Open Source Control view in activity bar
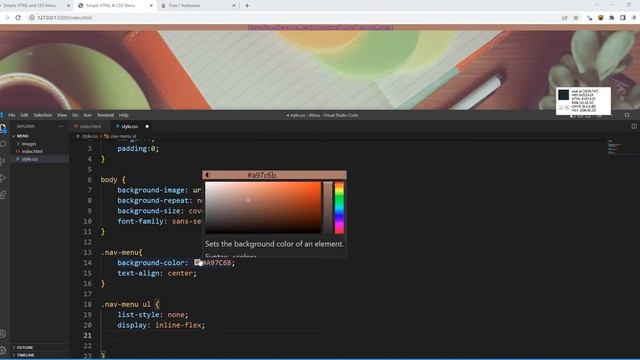This screenshot has height=360, width=640. click(x=3, y=161)
